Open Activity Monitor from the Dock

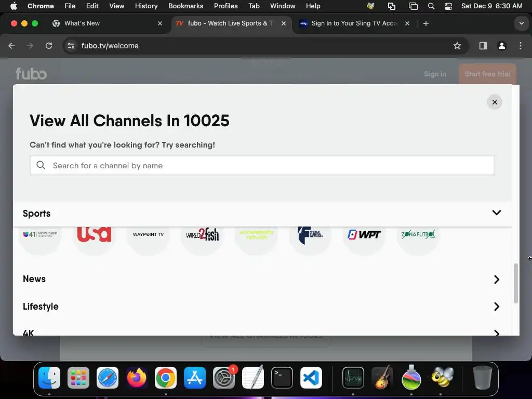[x=353, y=378]
